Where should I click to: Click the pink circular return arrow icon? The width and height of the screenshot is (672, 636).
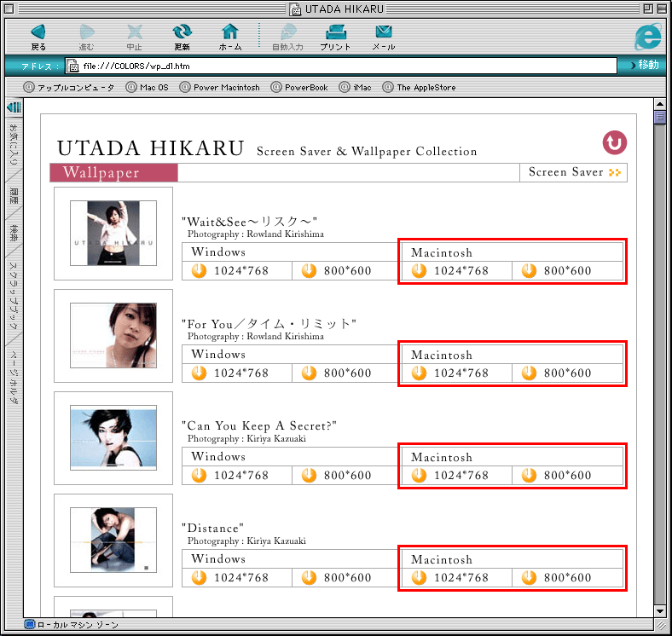point(615,142)
